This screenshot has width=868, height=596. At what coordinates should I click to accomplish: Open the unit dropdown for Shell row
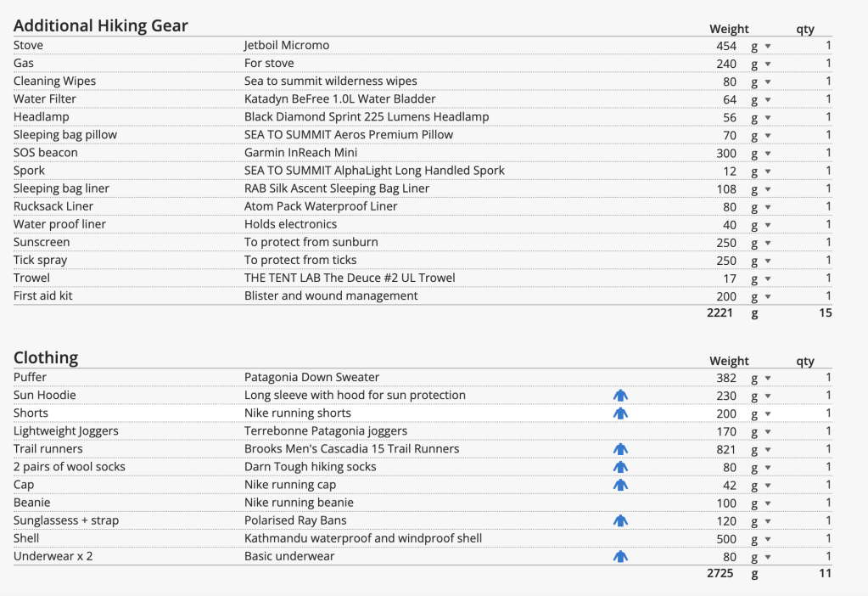click(760, 539)
